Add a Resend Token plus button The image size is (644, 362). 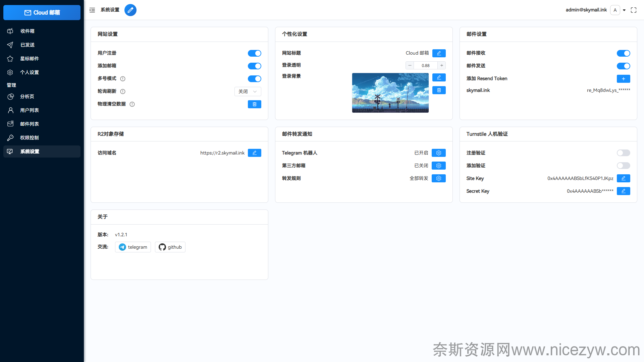(x=623, y=79)
